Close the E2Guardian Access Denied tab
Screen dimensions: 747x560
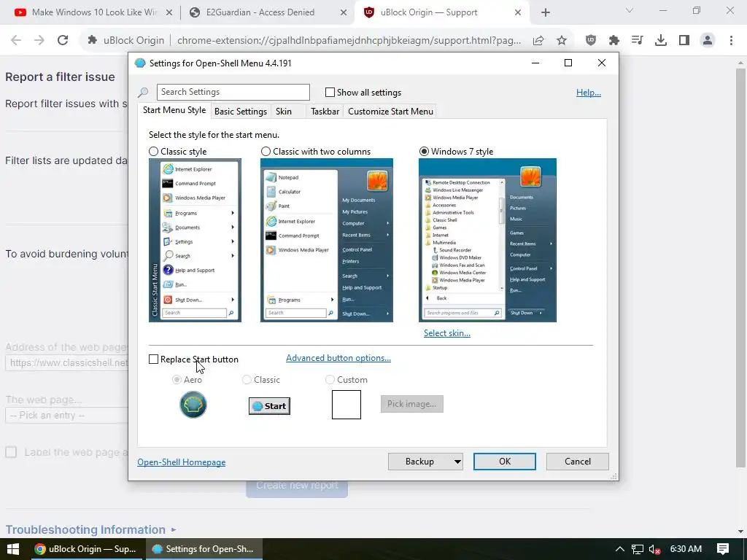tap(344, 13)
